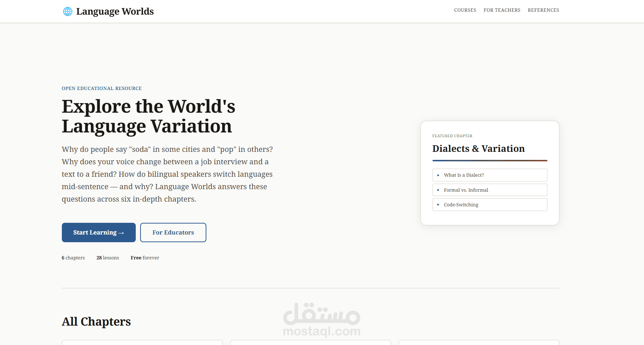Click the globe icon in the header
644x345 pixels.
[68, 11]
